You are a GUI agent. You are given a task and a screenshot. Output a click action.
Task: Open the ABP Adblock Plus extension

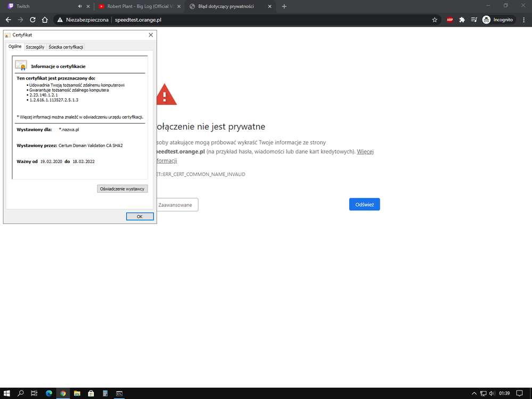click(x=450, y=20)
